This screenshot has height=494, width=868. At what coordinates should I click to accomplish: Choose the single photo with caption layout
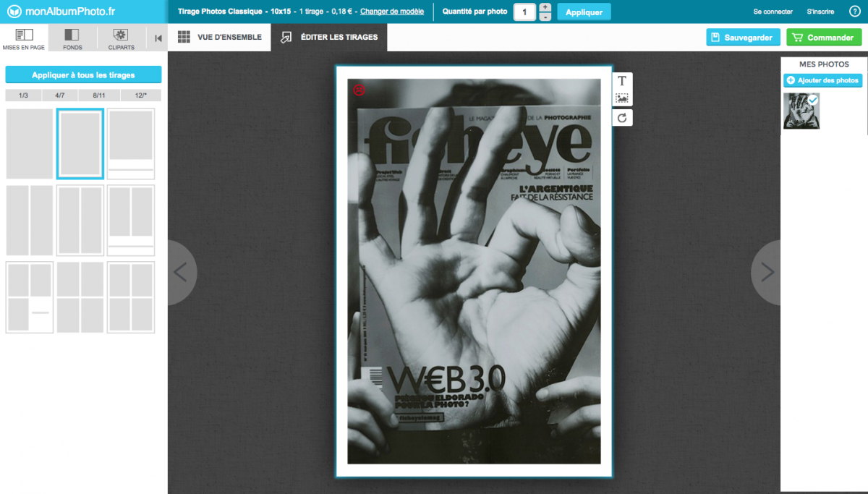tap(131, 144)
